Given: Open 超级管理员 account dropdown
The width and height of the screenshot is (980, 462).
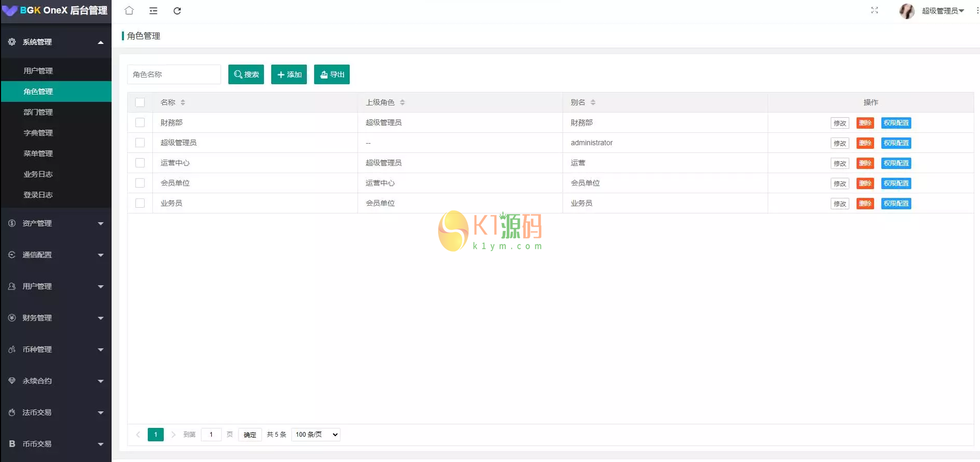Looking at the screenshot, I should coord(943,11).
